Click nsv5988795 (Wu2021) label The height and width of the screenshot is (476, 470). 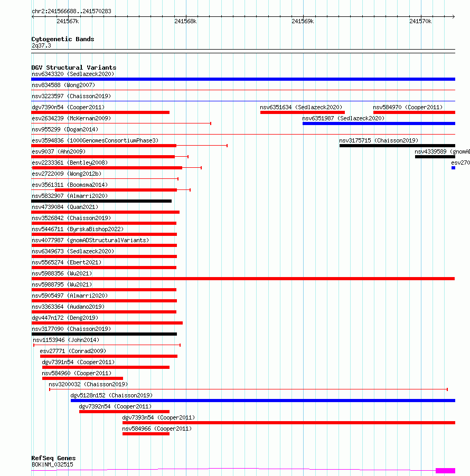62,284
